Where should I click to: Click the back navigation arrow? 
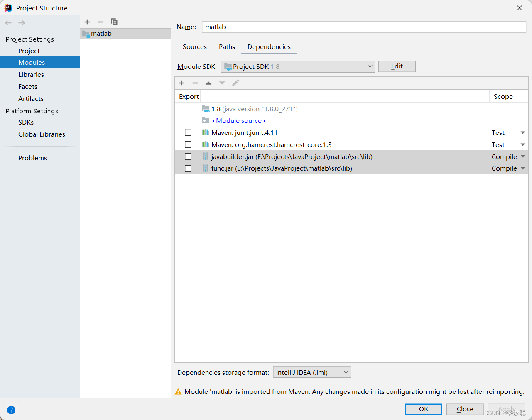pyautogui.click(x=8, y=23)
